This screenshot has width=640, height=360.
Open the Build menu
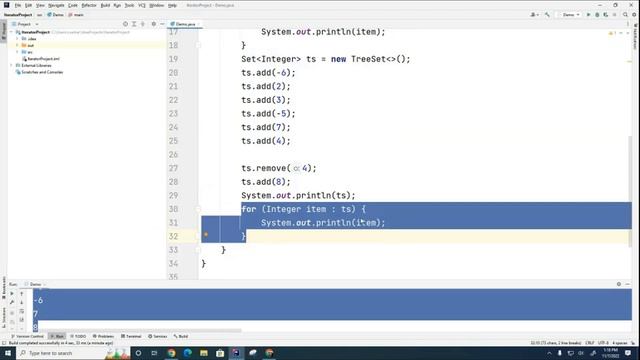(x=105, y=5)
